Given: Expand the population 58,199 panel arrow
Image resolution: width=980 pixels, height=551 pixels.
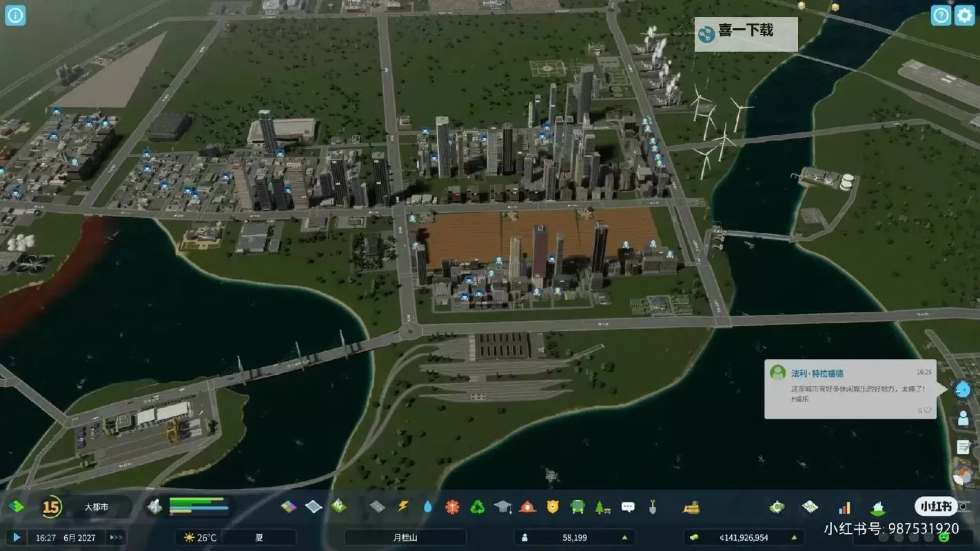Looking at the screenshot, I should click(624, 537).
